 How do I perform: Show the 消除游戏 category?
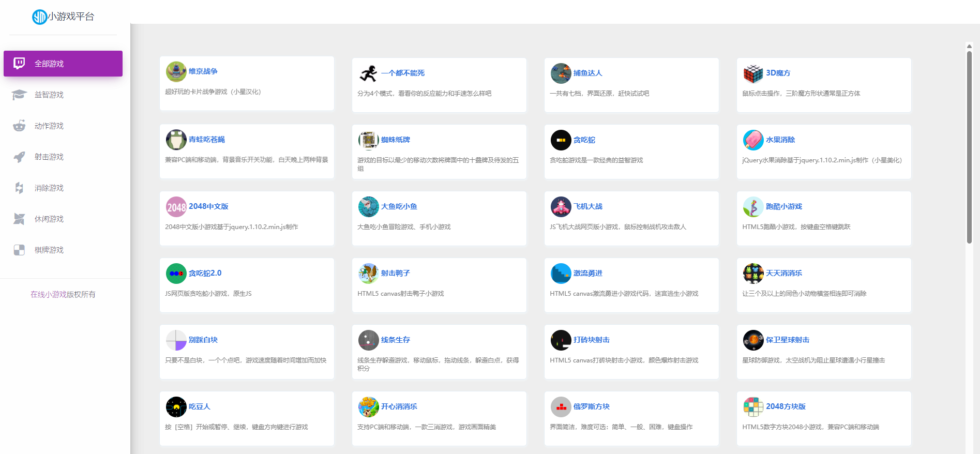(63, 188)
